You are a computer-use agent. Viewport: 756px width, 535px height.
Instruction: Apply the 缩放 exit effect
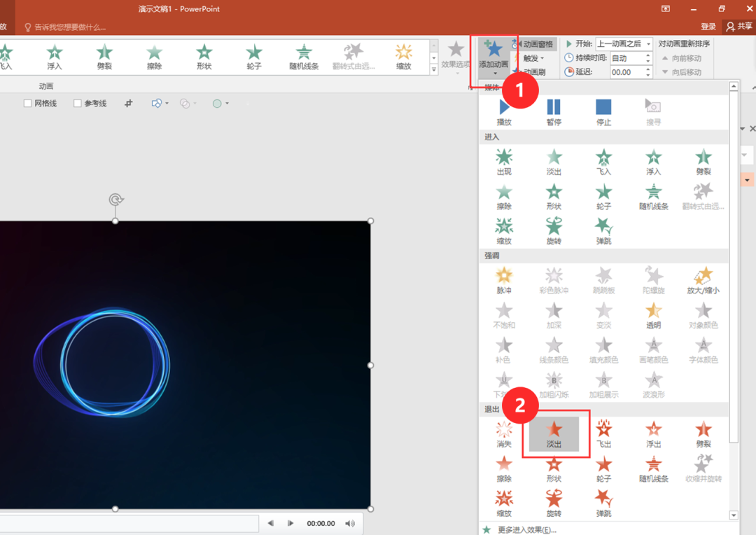504,503
